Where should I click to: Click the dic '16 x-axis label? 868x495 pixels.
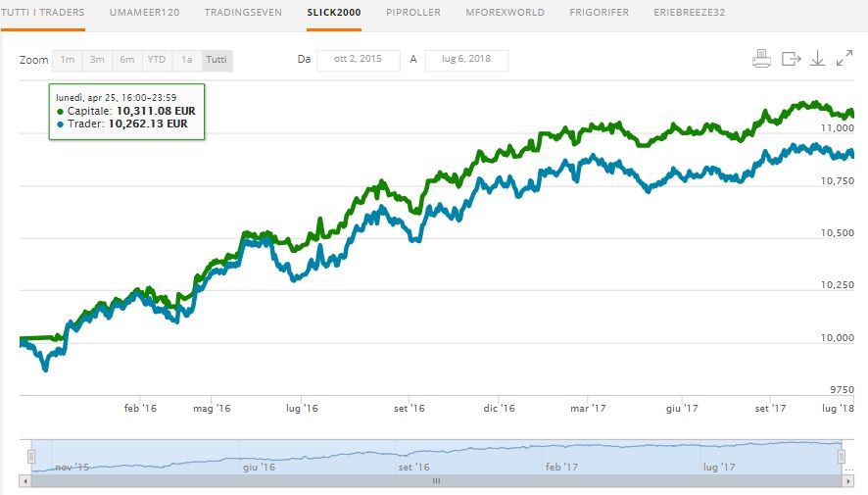click(x=499, y=408)
